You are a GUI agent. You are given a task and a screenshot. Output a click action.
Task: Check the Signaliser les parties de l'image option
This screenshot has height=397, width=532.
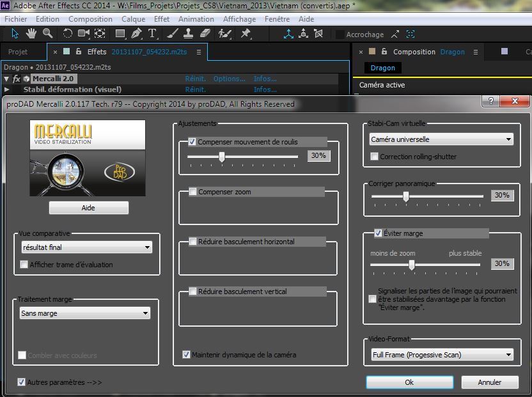[x=372, y=299]
